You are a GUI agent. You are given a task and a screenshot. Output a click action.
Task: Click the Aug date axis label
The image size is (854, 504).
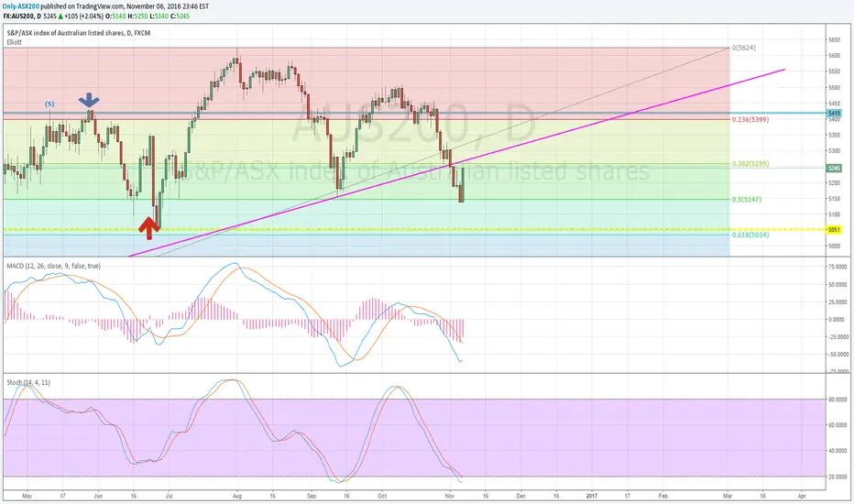pyautogui.click(x=237, y=496)
